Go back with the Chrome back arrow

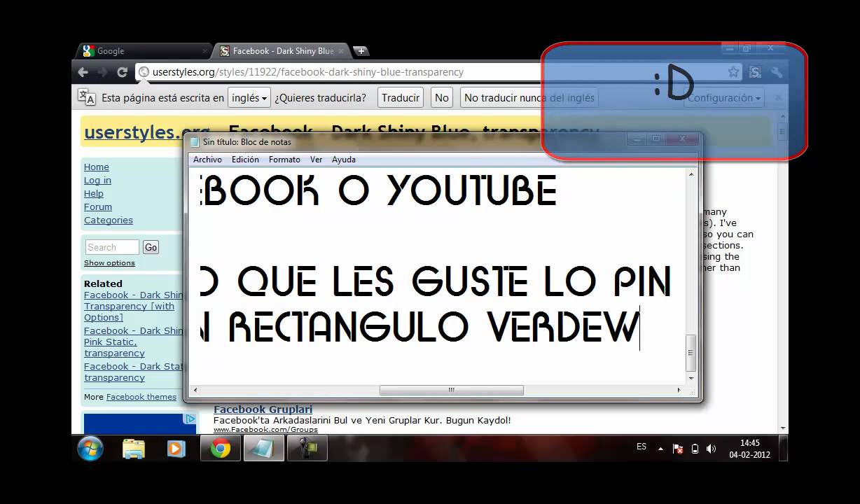coord(83,71)
